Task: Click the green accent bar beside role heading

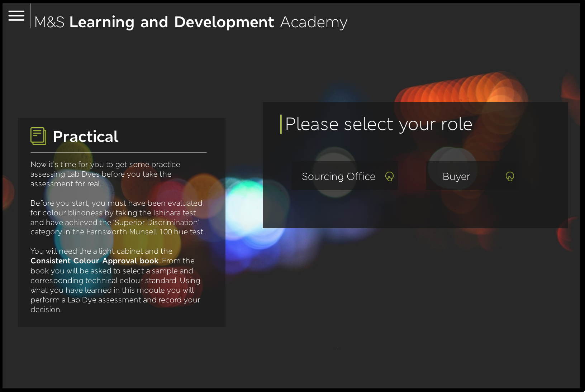Action: 281,124
